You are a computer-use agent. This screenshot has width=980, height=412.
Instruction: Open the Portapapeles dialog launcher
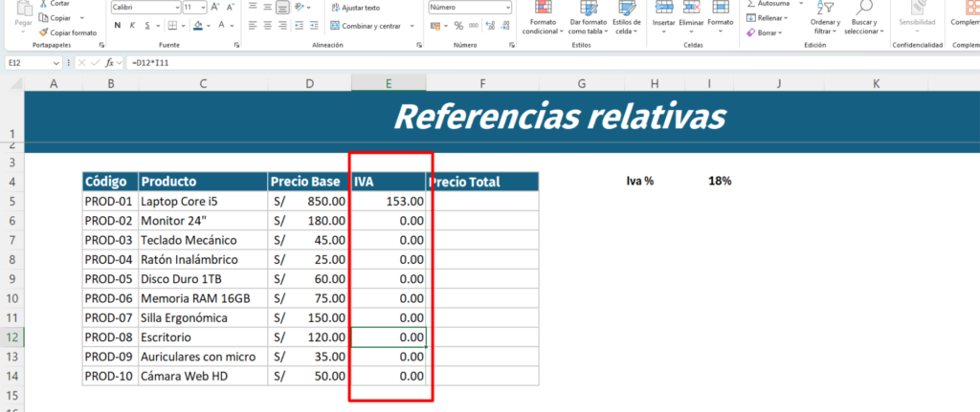tap(101, 46)
